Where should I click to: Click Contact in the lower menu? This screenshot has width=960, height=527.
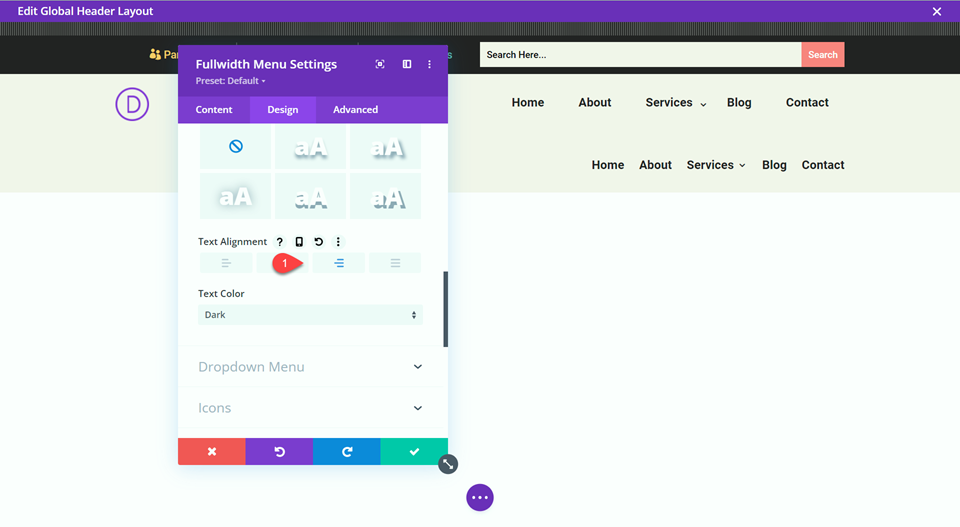(823, 165)
